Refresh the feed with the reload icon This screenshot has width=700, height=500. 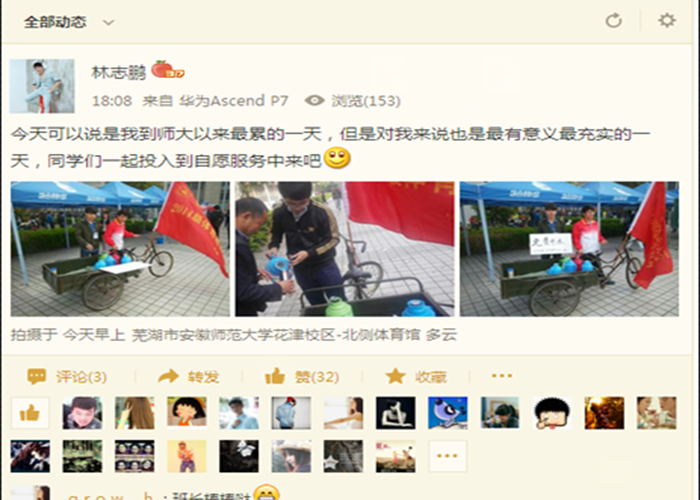613,21
